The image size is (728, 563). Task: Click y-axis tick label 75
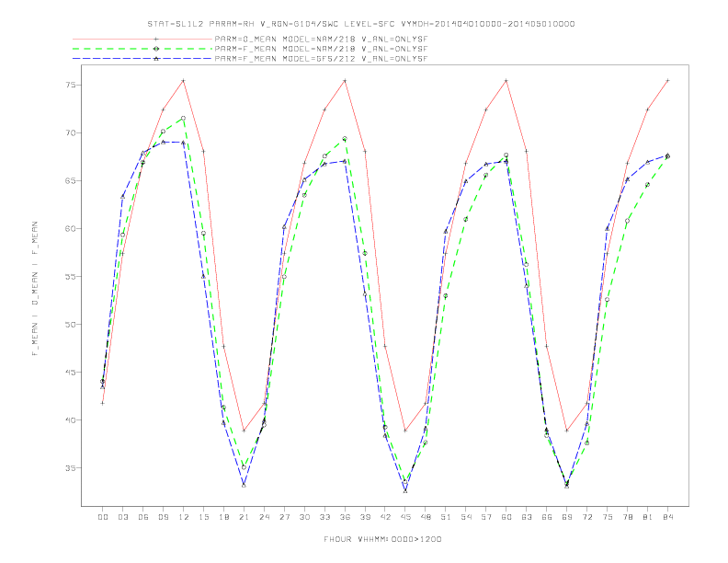pyautogui.click(x=71, y=85)
